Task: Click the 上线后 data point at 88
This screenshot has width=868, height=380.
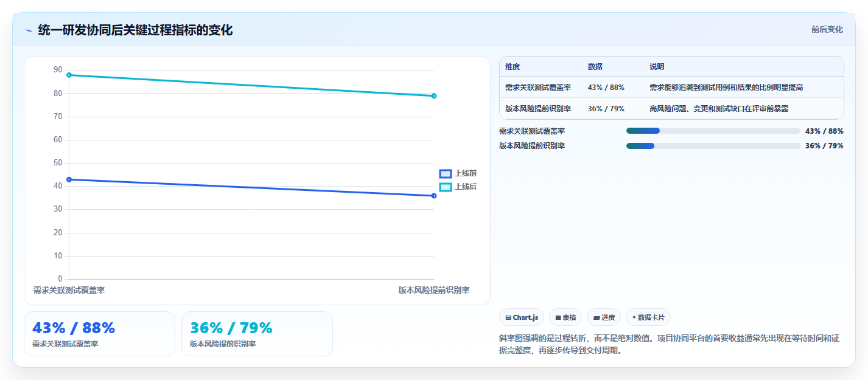Action: tap(69, 75)
